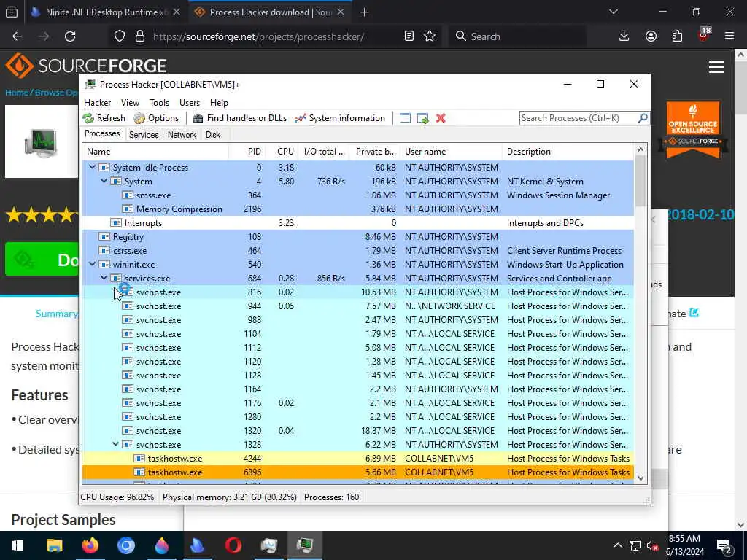747x560 pixels.
Task: Select the Memory Compression process
Action: point(357,209)
